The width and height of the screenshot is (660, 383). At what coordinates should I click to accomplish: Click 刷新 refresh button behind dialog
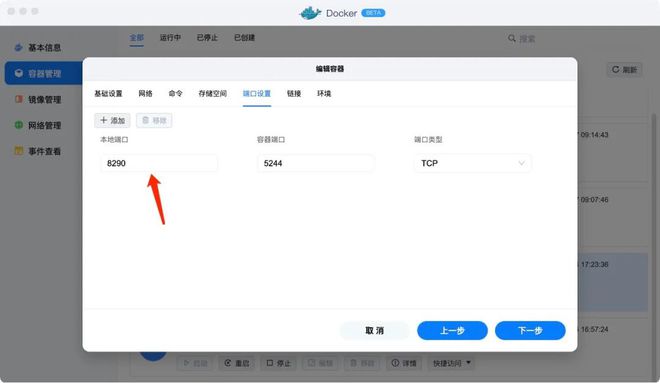tap(624, 69)
